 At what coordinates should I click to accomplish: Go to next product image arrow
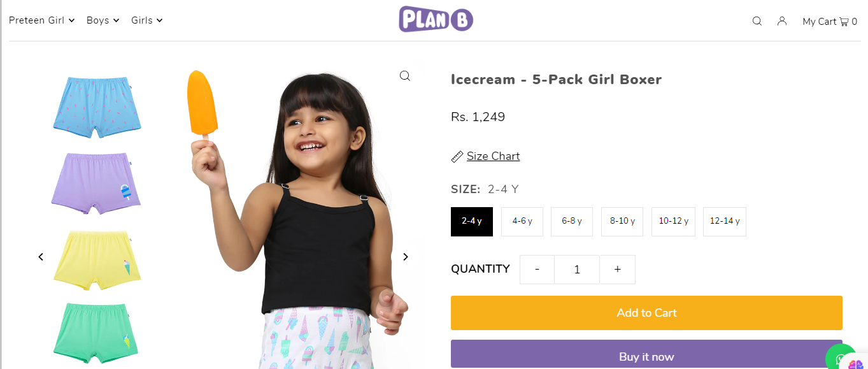[x=406, y=257]
